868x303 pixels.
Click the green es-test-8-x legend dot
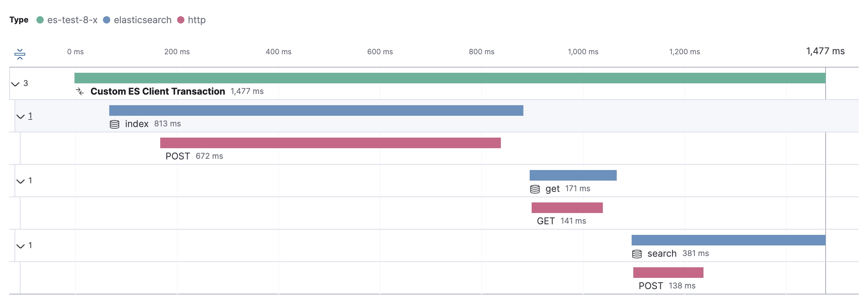[x=40, y=20]
